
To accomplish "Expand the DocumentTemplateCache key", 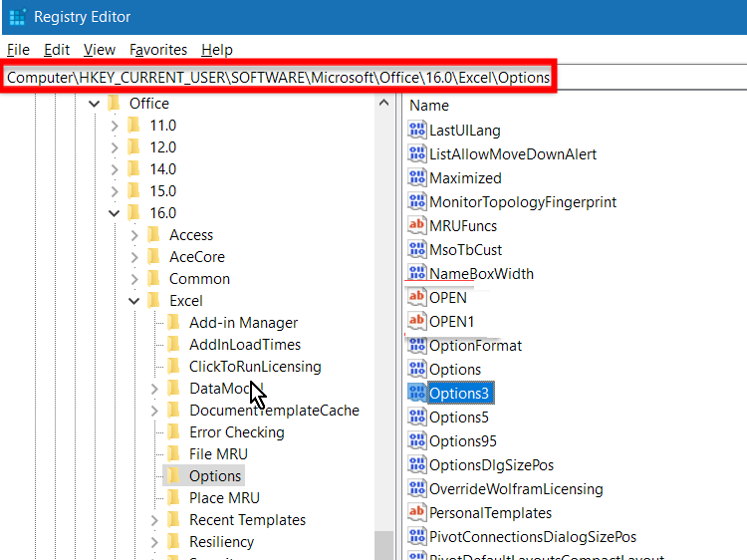I will (x=154, y=411).
